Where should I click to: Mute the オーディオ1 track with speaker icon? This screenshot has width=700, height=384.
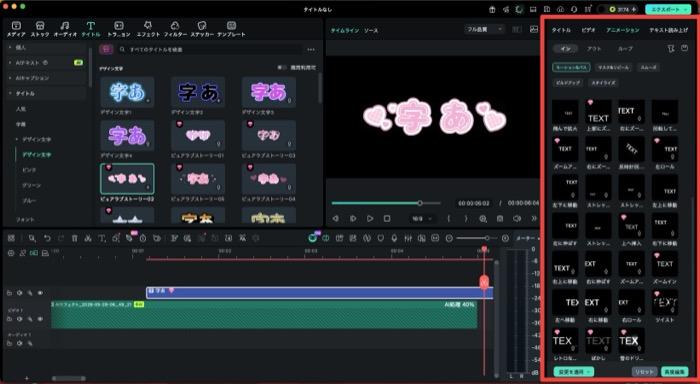tap(20, 343)
